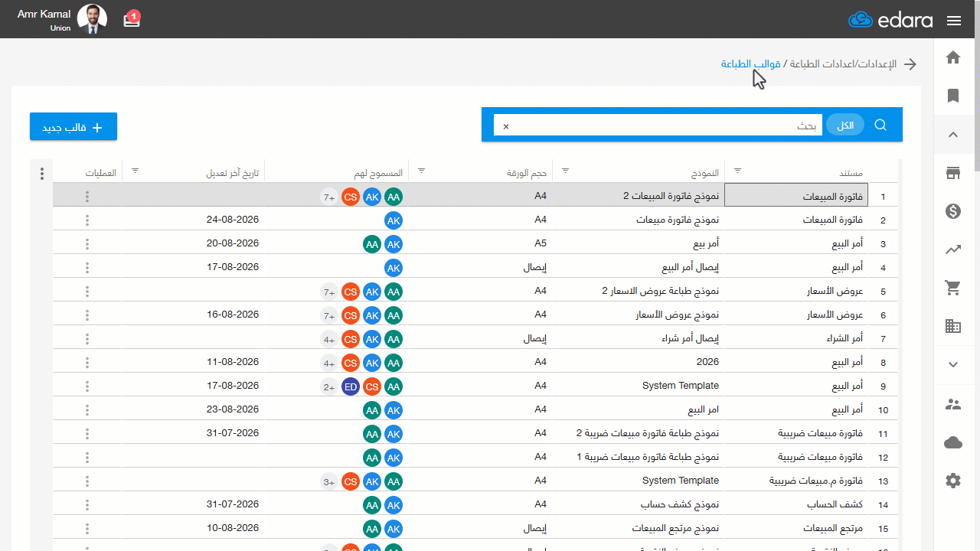Open actions menu for row 9 System Template
The image size is (980, 551).
coord(87,386)
